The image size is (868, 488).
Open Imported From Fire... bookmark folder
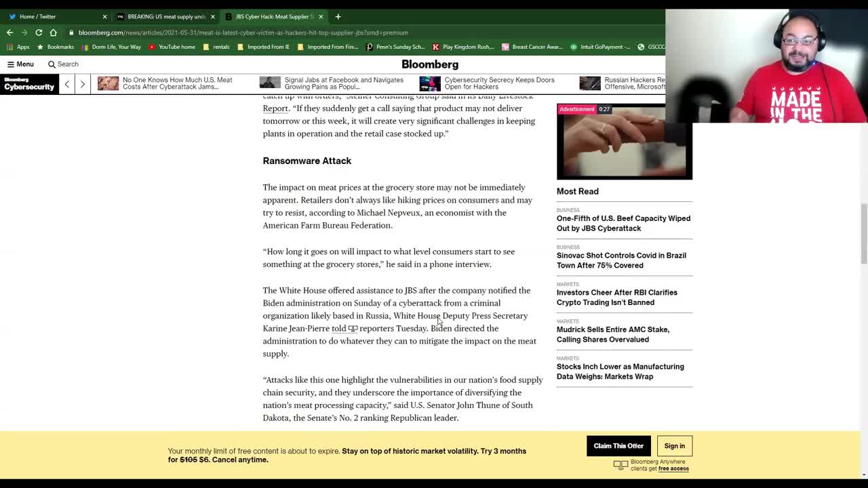tap(328, 47)
